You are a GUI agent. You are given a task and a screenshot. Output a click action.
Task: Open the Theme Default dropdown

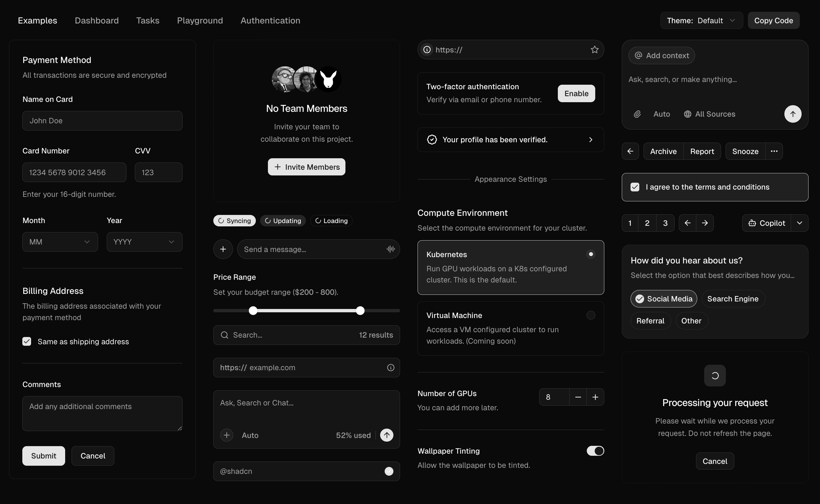coord(701,21)
